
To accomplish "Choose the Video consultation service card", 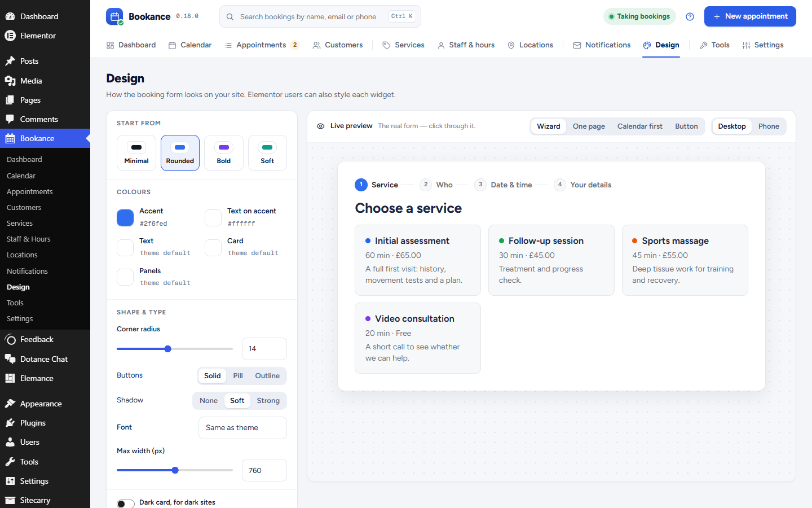I will point(418,338).
